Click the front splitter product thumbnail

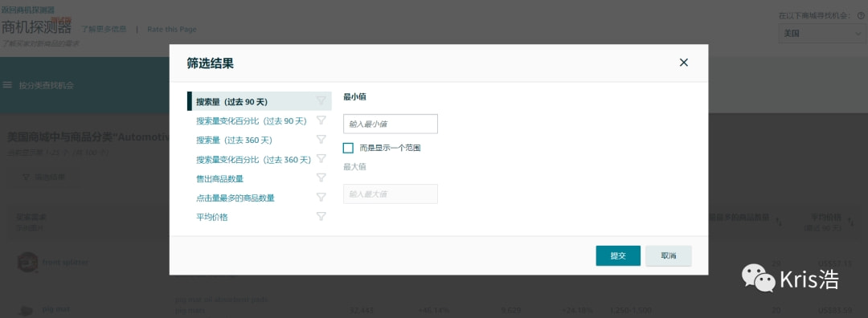(27, 262)
